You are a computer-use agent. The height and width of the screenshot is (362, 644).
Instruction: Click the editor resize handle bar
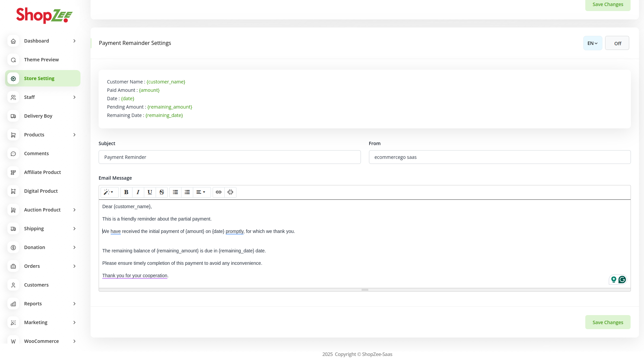(x=365, y=290)
